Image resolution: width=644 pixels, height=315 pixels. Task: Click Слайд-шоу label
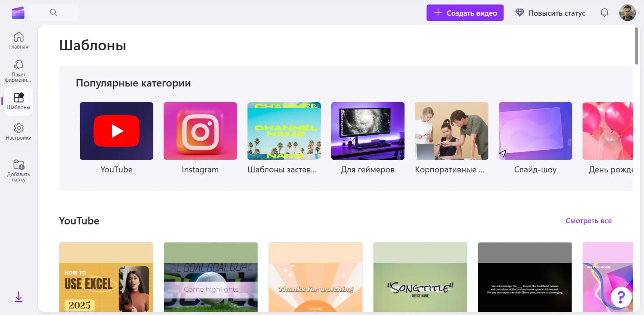click(x=535, y=170)
